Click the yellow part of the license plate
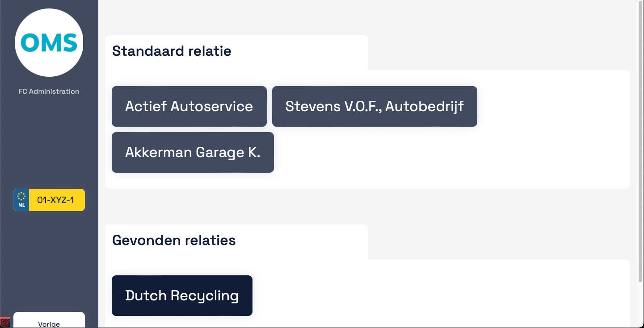Image resolution: width=644 pixels, height=328 pixels. 57,200
